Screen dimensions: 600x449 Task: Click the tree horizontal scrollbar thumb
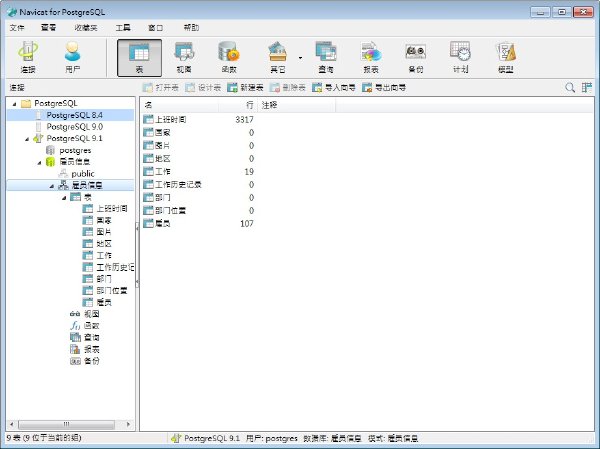(x=67, y=424)
